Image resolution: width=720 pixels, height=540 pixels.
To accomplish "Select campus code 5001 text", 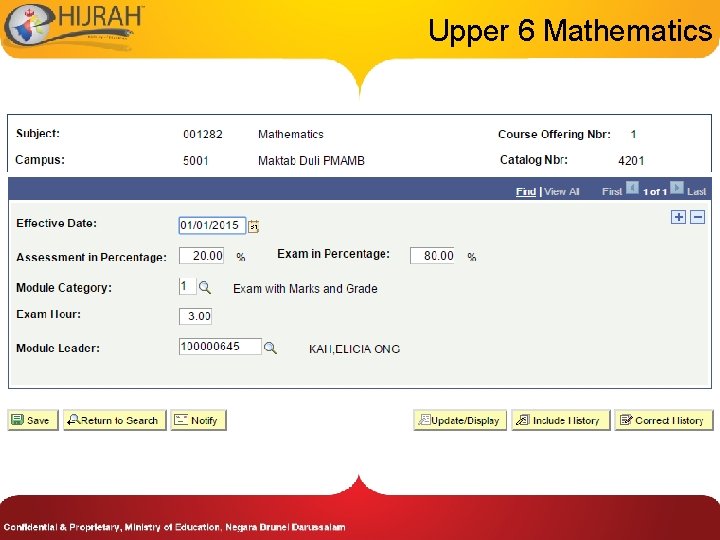I will click(x=196, y=161).
